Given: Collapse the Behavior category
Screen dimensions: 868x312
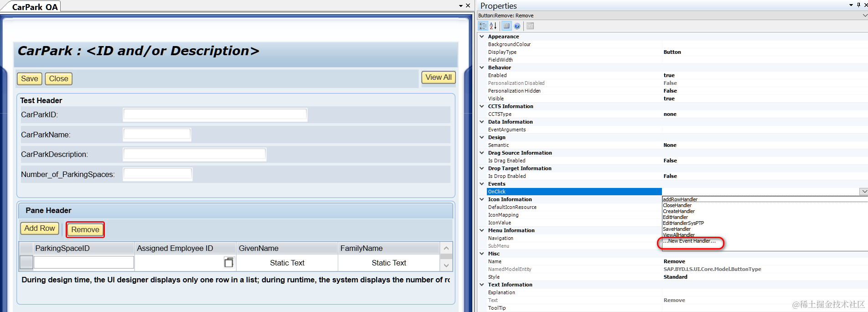Looking at the screenshot, I should click(x=482, y=68).
